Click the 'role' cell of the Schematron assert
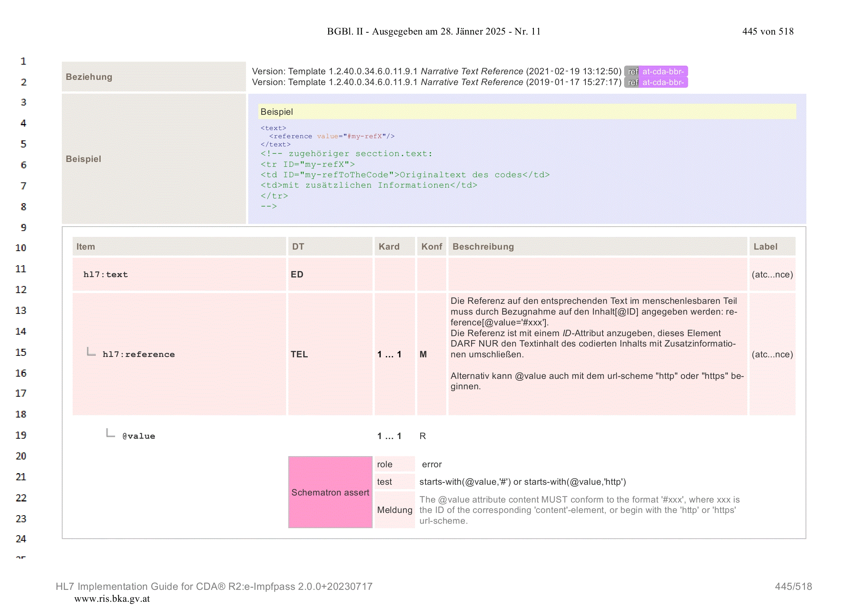This screenshot has height=614, width=868. (x=395, y=464)
